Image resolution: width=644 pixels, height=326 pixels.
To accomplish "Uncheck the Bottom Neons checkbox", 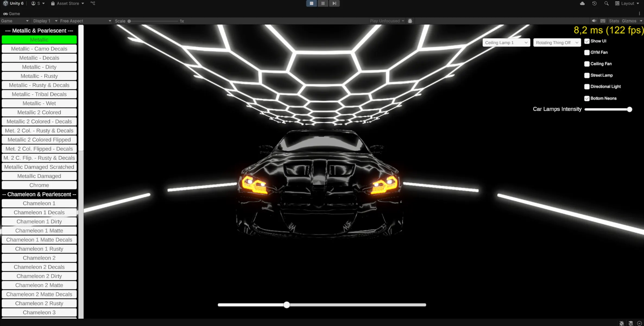I will (x=587, y=98).
